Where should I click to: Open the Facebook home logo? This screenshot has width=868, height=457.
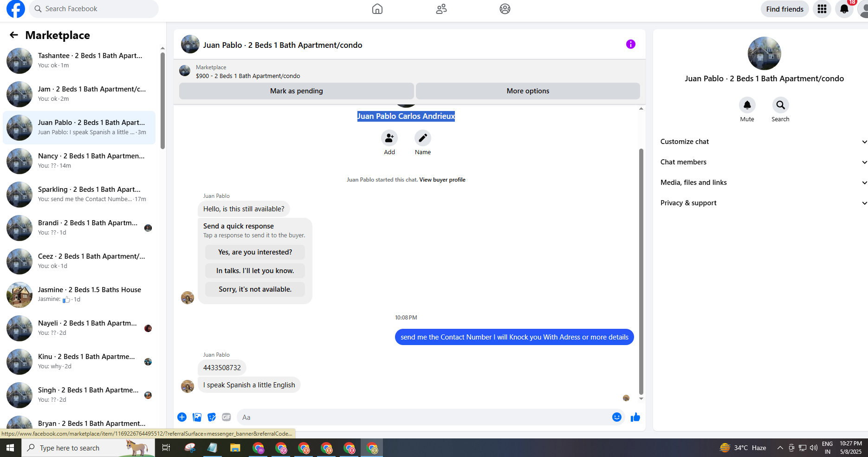pyautogui.click(x=16, y=9)
